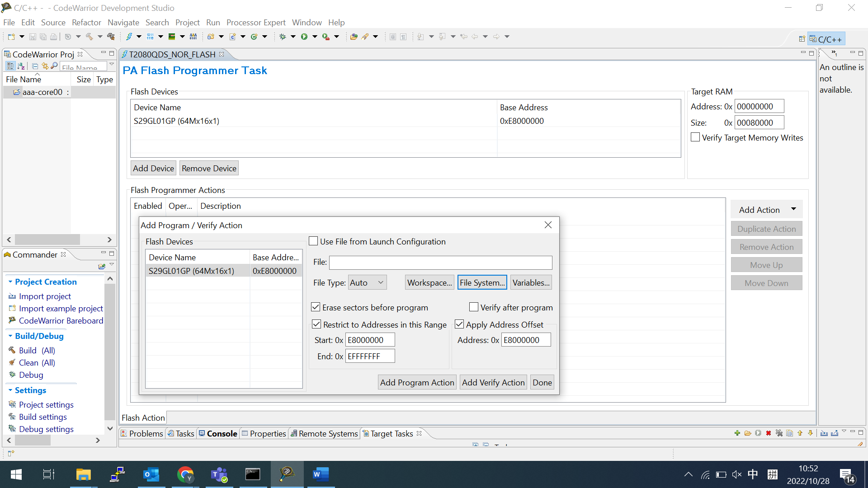The width and height of the screenshot is (868, 488).
Task: Create a new Target Task
Action: [x=737, y=433]
